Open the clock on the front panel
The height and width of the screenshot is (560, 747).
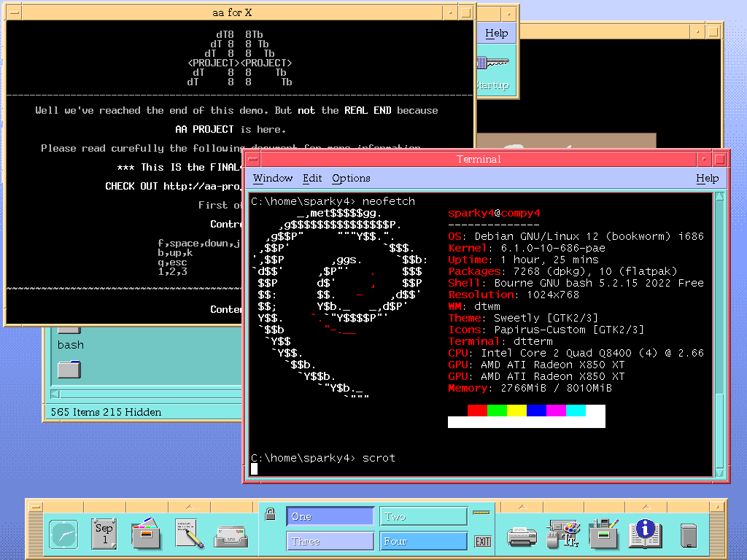63,535
